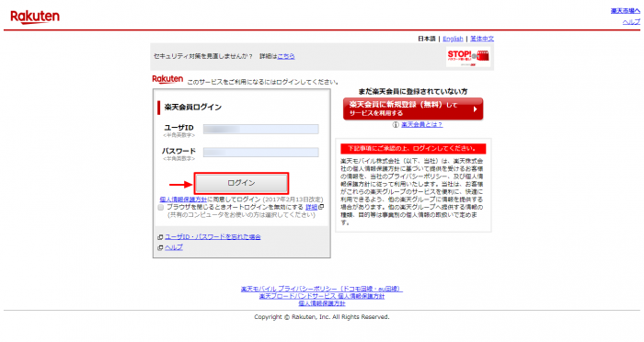
Task: Click external window icon next to 詳細
Action: tap(321, 207)
